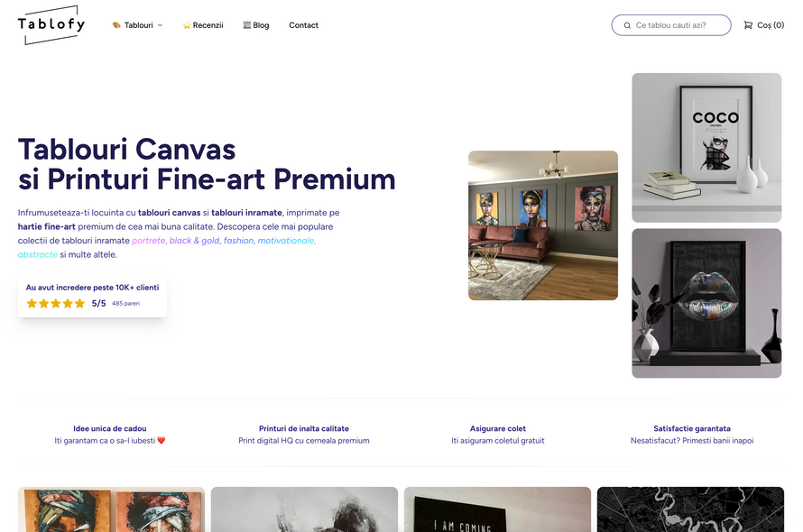Open the COCO framed print image
Viewport: 803px width, 532px height.
point(706,148)
